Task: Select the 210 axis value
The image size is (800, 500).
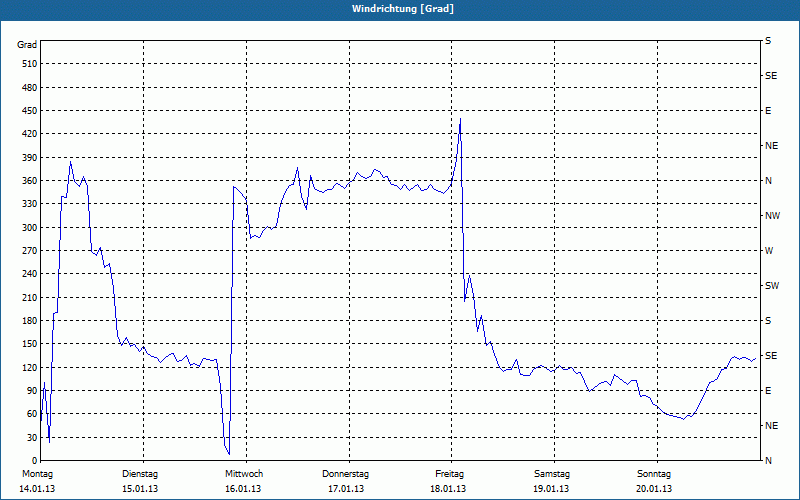Action: click(x=30, y=297)
